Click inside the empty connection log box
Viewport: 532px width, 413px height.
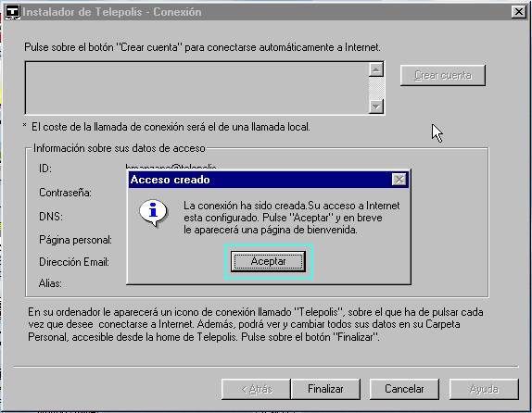196,88
